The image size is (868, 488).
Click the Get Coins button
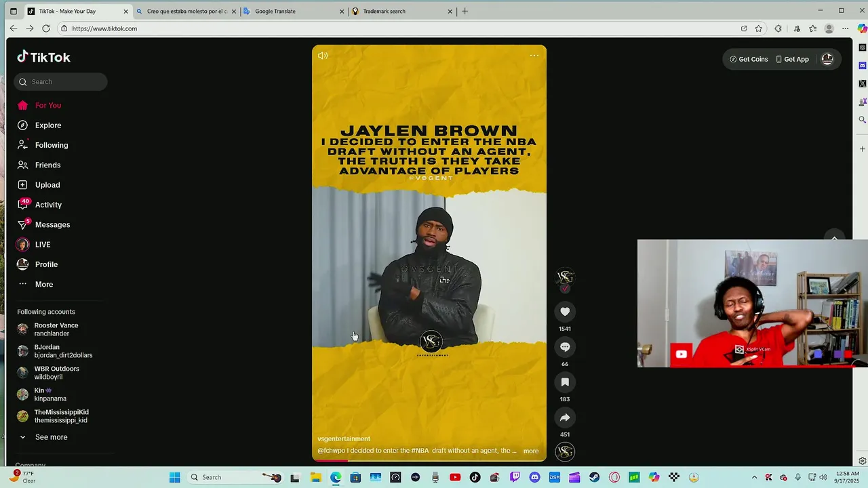click(749, 59)
